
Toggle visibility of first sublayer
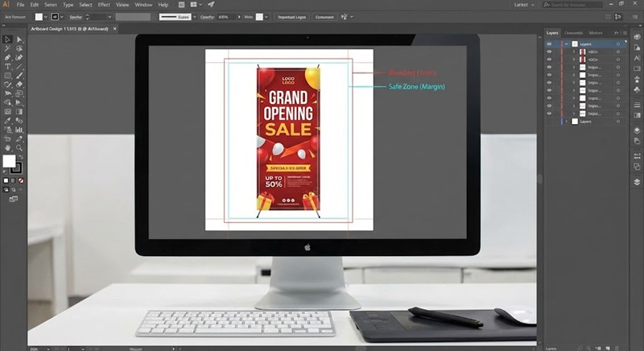(549, 52)
